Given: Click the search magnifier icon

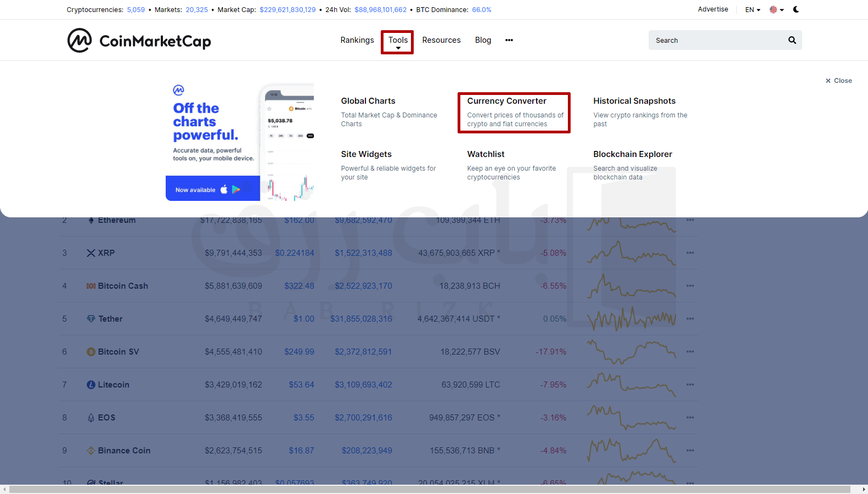Looking at the screenshot, I should tap(792, 40).
